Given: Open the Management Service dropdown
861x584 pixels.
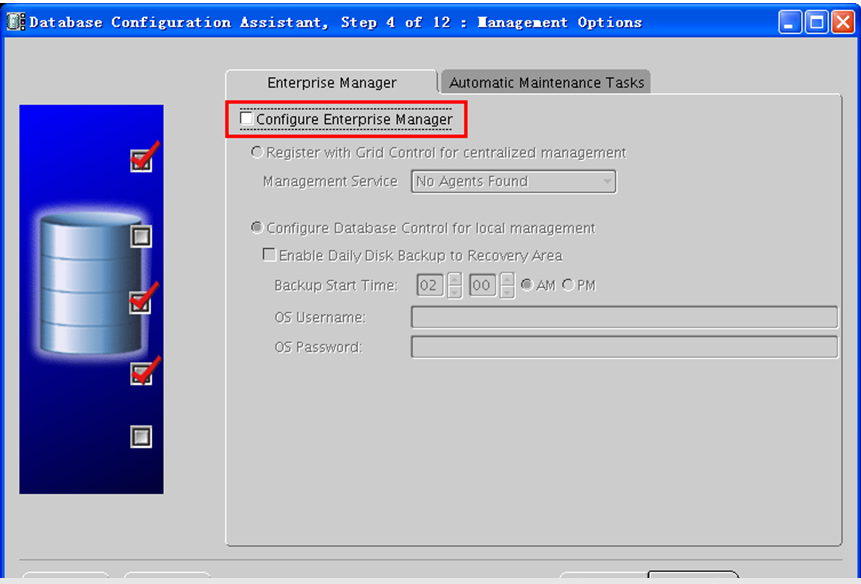Looking at the screenshot, I should click(513, 181).
